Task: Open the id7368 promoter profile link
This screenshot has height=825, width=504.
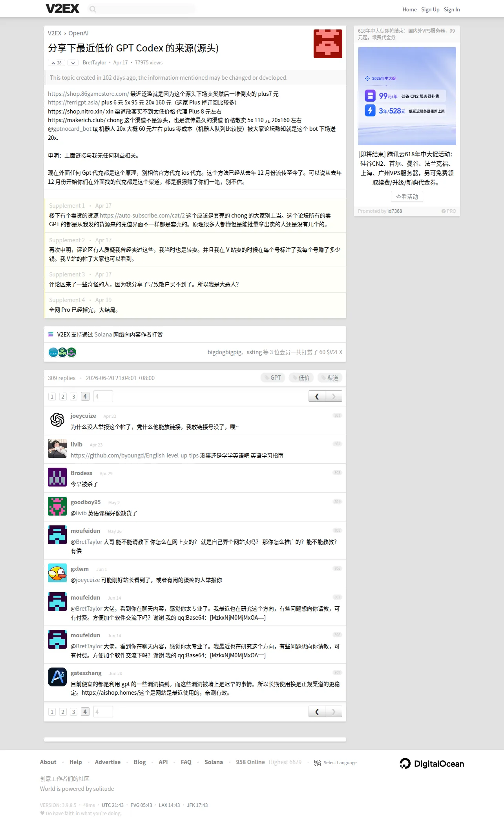Action: coord(395,211)
